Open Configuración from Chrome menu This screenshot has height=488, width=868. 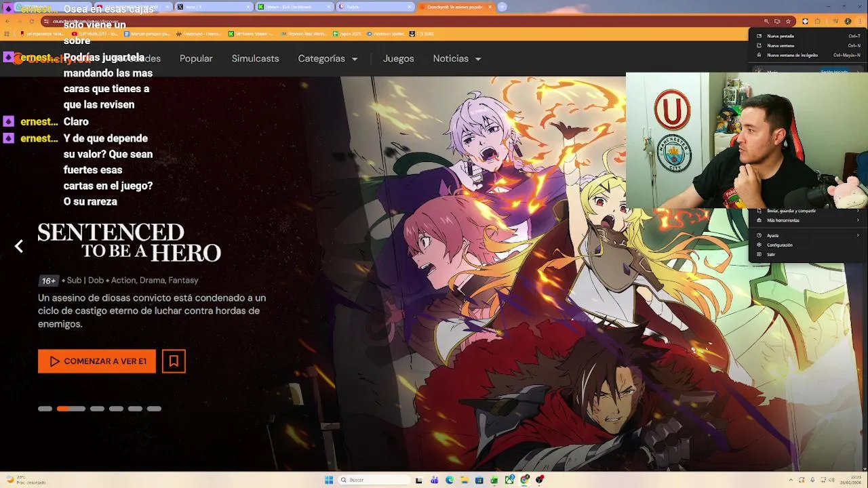(x=808, y=245)
